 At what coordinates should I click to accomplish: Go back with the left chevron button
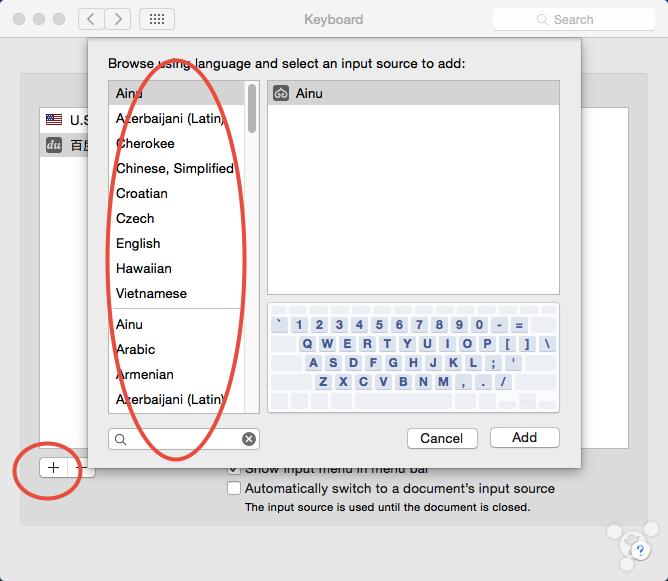(91, 19)
